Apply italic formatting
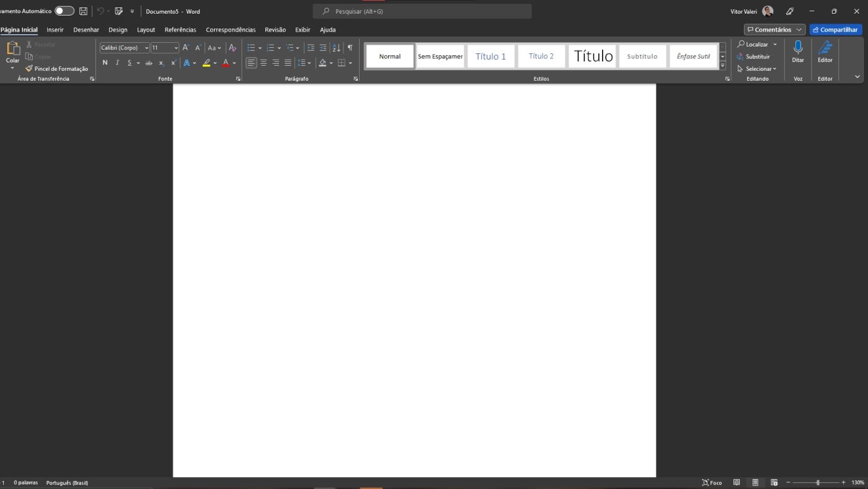 [117, 62]
